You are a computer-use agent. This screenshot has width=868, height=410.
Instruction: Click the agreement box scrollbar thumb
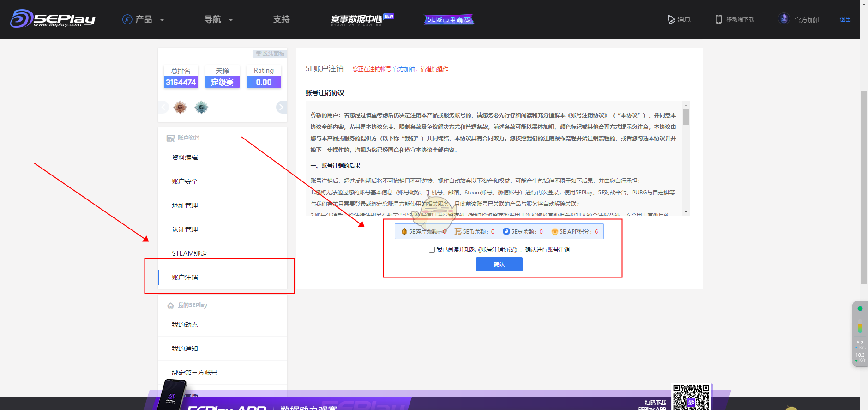pyautogui.click(x=686, y=116)
